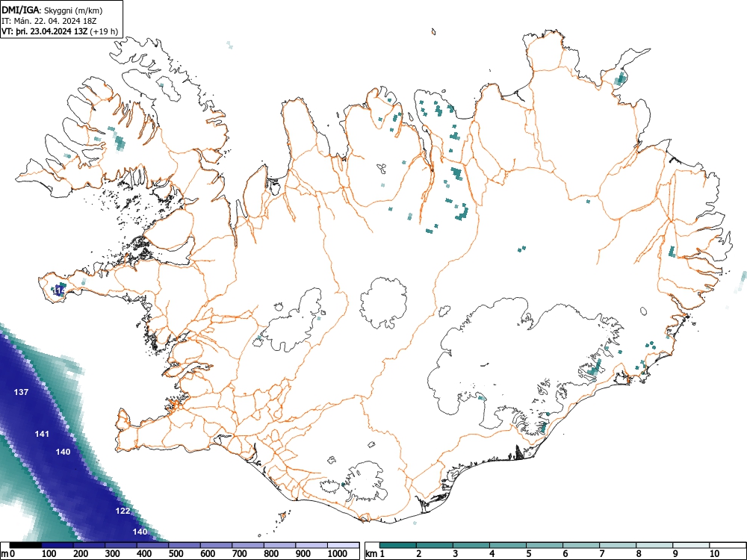The width and height of the screenshot is (747, 560).
Task: Click '4' on the kilometres legend
Action: coord(492,554)
